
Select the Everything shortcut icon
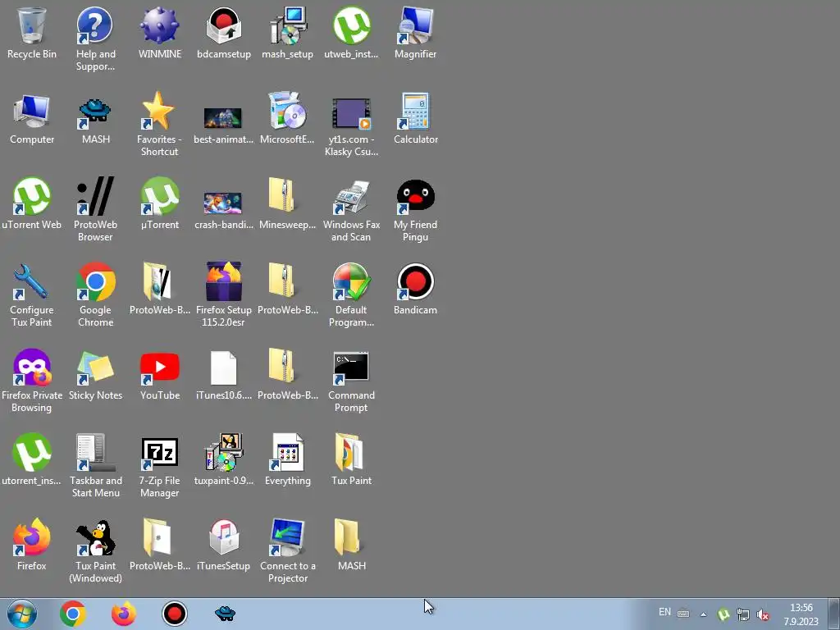(288, 452)
